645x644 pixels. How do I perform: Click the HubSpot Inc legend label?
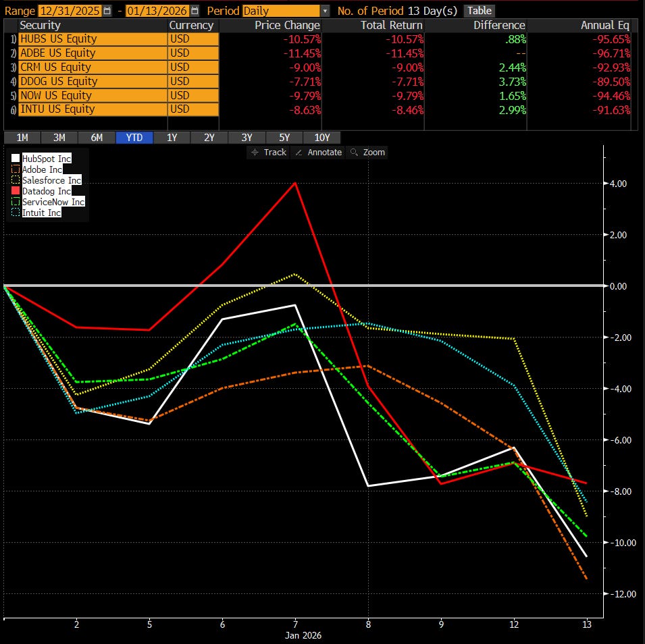tap(47, 159)
